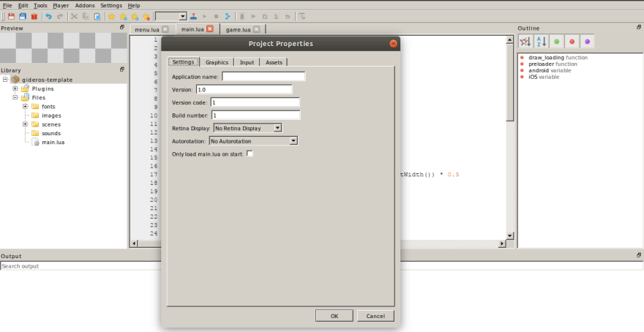The image size is (644, 332).
Task: Float the Outline panel with its dock icon
Action: (639, 27)
